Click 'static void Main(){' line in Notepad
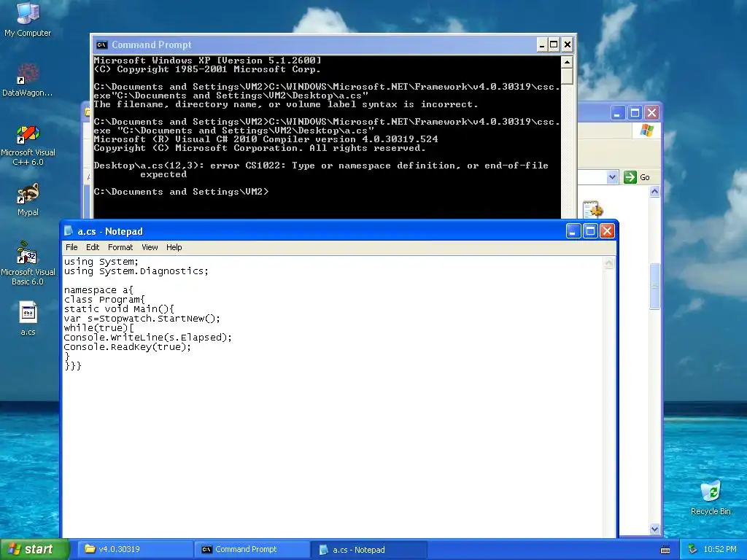Screen dimensions: 747x560 click(x=119, y=309)
